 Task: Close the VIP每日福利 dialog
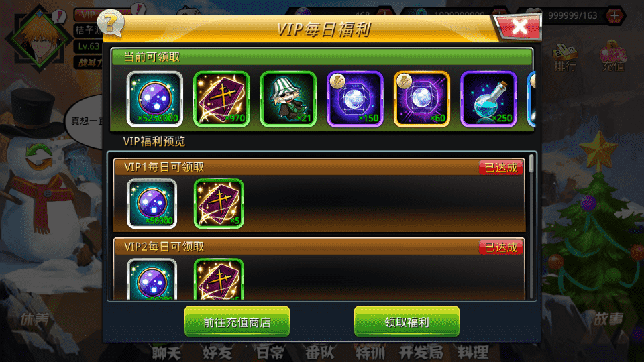pos(519,27)
